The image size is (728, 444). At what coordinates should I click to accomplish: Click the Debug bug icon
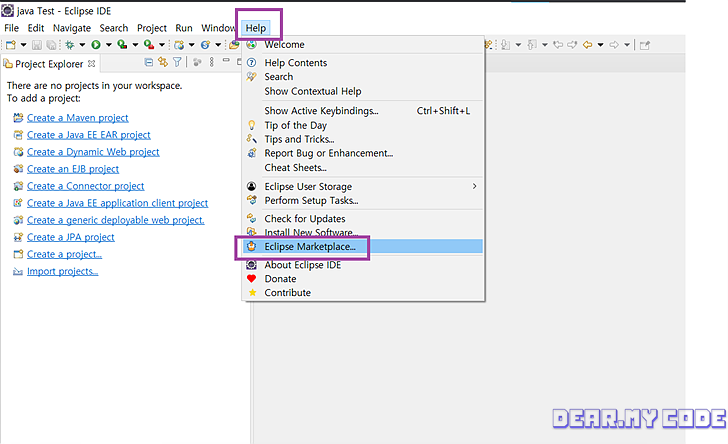(x=70, y=45)
